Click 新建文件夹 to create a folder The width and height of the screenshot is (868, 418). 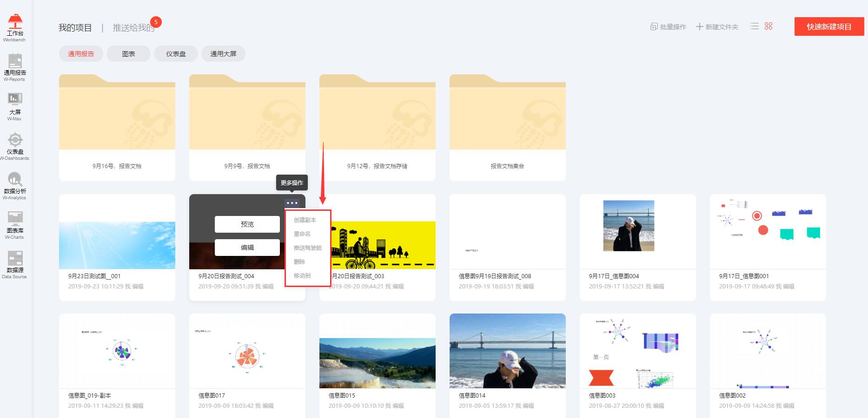point(717,27)
